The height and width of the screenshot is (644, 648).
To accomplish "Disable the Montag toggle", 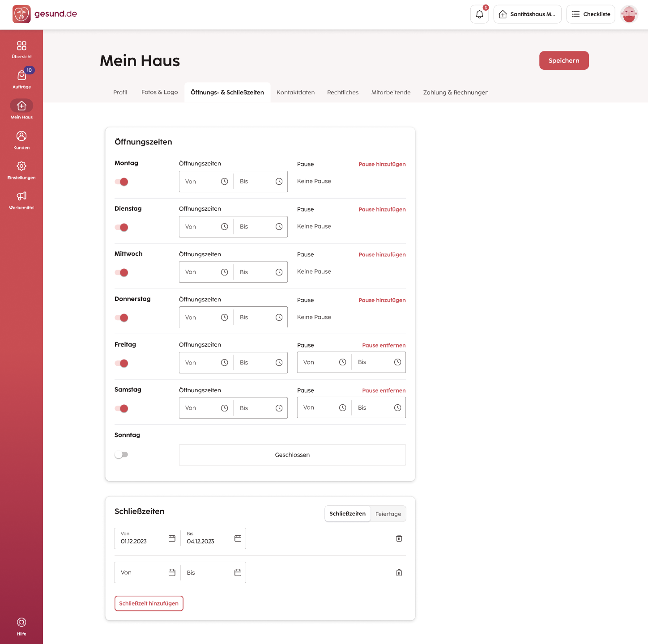I will coord(121,182).
